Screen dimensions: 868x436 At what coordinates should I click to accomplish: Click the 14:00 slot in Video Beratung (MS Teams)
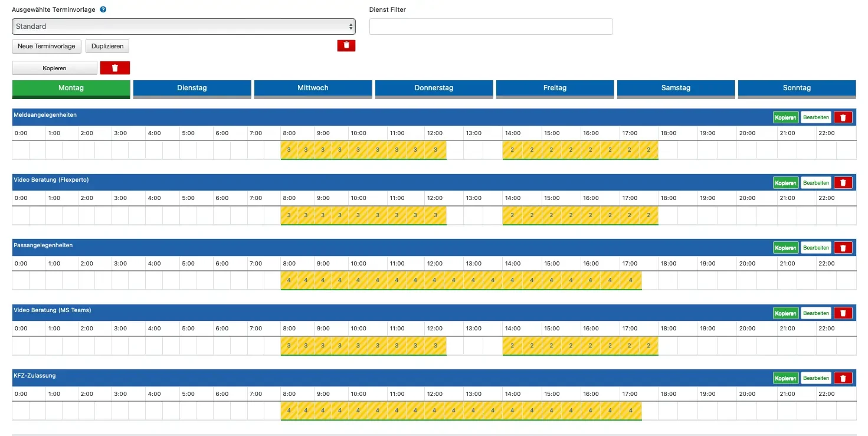(x=512, y=346)
